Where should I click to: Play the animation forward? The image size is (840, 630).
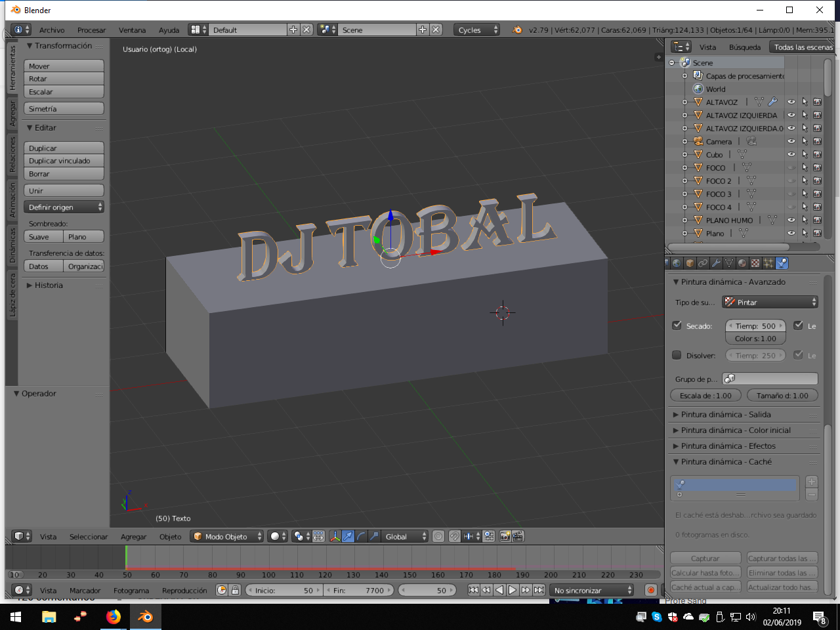[x=513, y=590]
